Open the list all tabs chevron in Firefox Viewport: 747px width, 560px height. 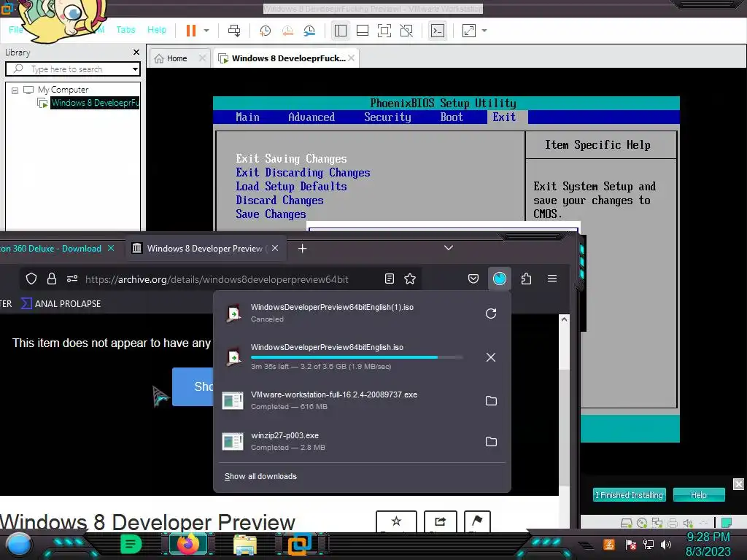449,248
